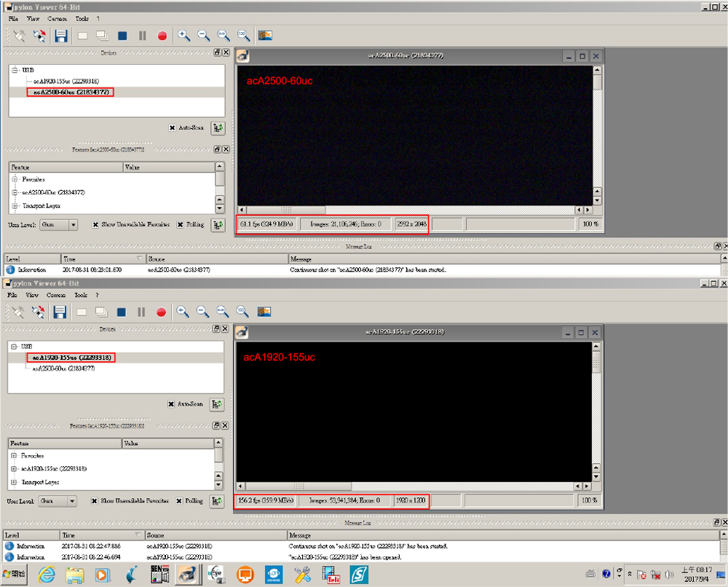
Task: Click zoom in magnifier in the top toolbar
Action: pos(183,36)
